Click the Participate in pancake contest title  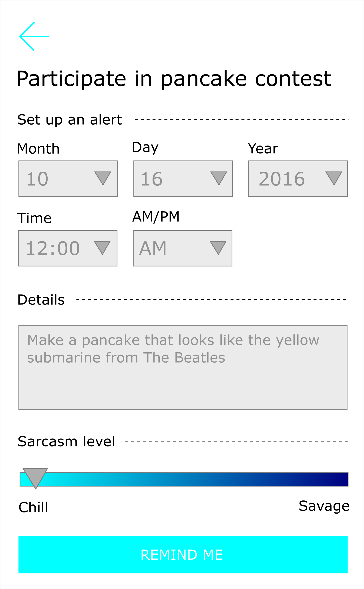point(174,79)
